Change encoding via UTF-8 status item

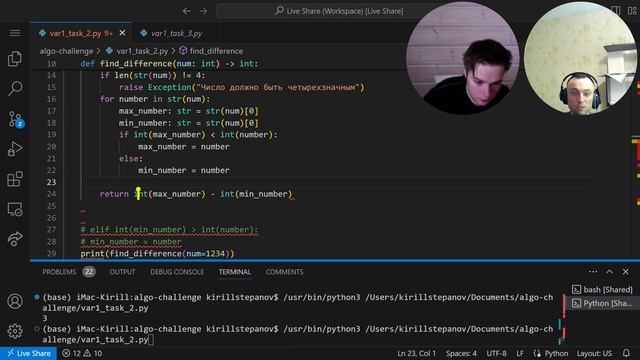[496, 353]
